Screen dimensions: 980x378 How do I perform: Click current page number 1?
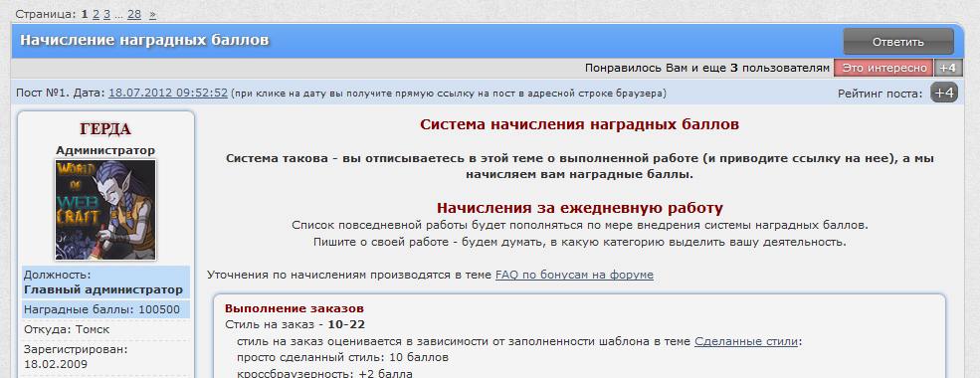pos(85,13)
